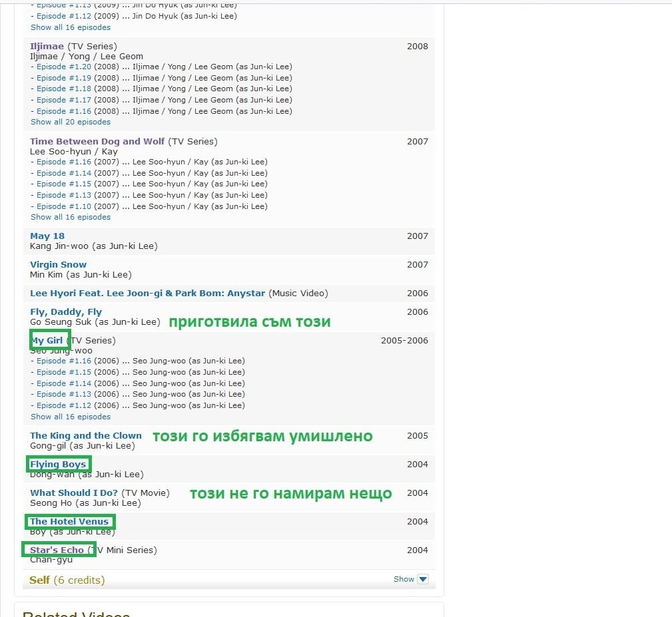The image size is (672, 617).
Task: Visit The King and the Clown page
Action: (86, 436)
